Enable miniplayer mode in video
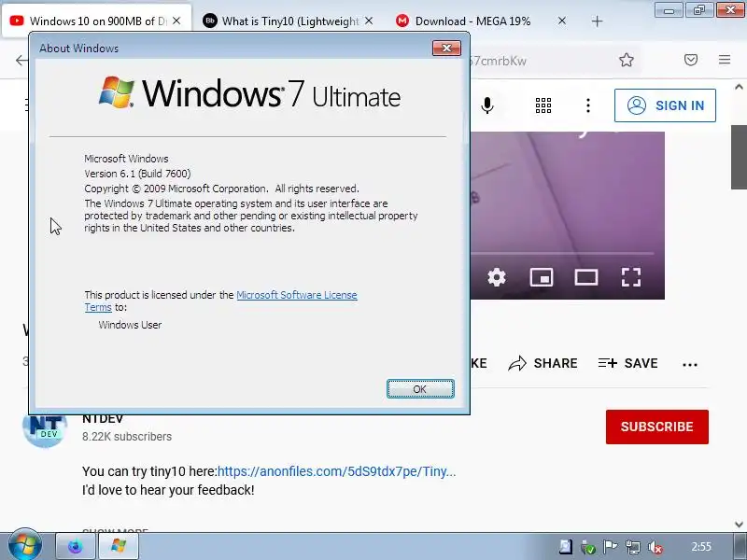The height and width of the screenshot is (560, 747). tap(542, 277)
